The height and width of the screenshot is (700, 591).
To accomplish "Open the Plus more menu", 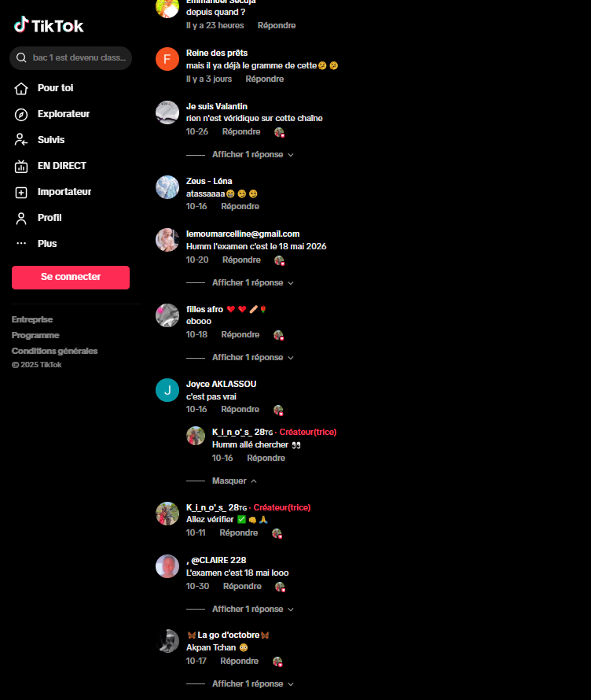I will pos(47,243).
